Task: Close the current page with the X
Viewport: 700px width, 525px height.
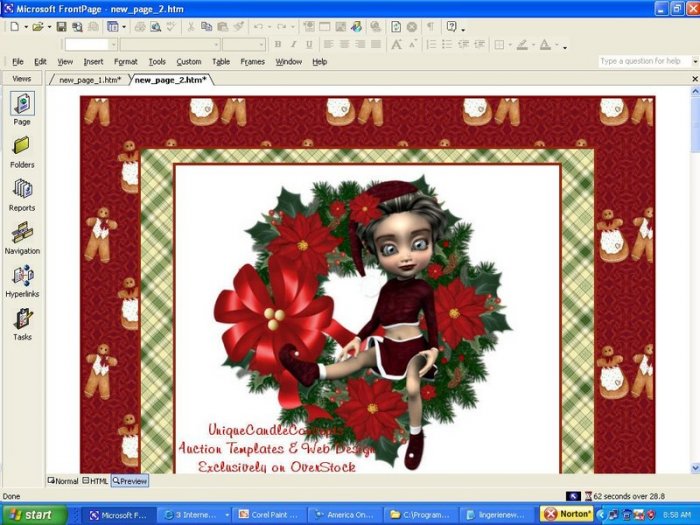Action: 695,79
